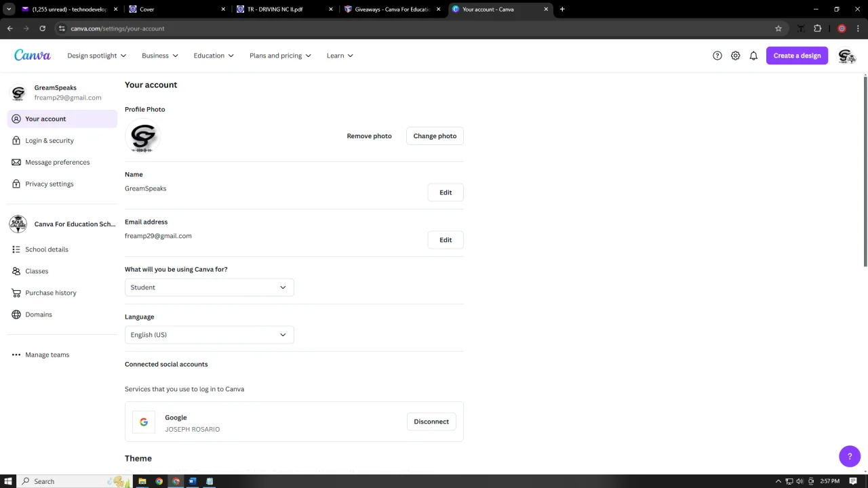The width and height of the screenshot is (868, 488).
Task: Switch to the TR - DRIVING NC II.pdf tab
Action: click(284, 9)
